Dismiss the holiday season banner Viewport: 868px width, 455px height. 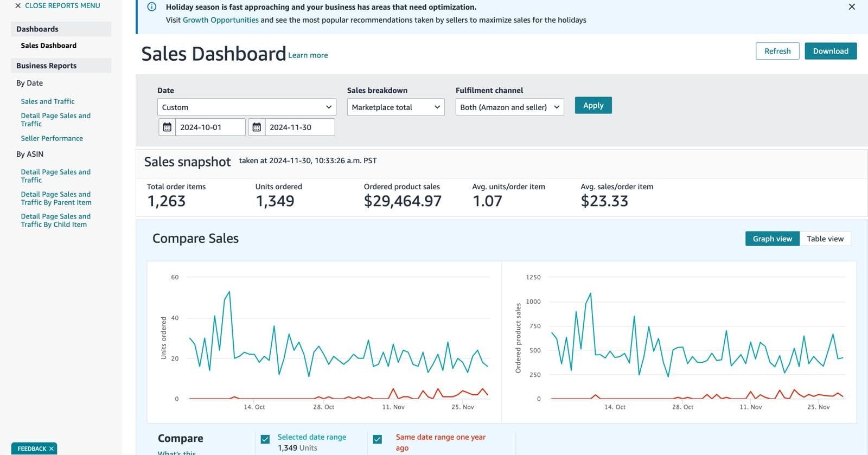(x=851, y=7)
